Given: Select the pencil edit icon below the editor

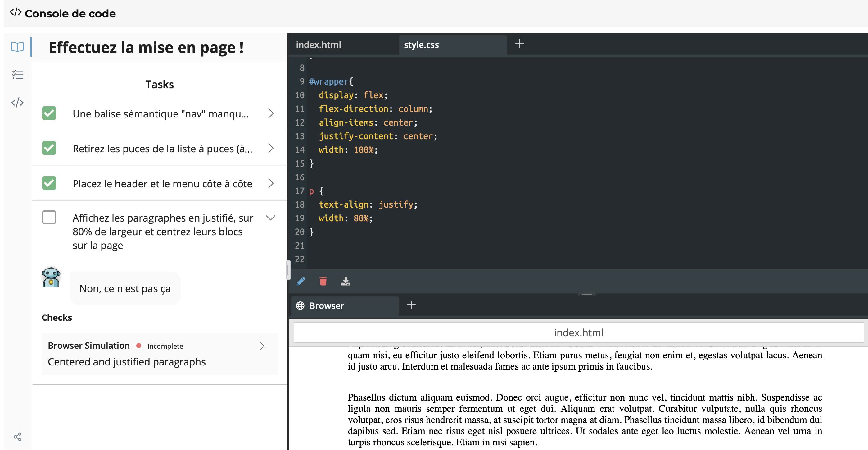Looking at the screenshot, I should point(301,281).
